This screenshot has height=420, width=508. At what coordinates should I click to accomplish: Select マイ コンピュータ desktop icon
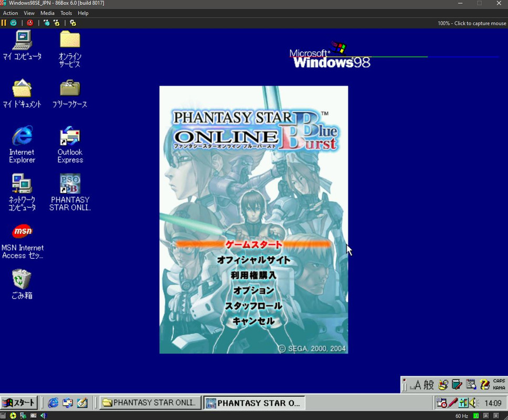point(22,45)
